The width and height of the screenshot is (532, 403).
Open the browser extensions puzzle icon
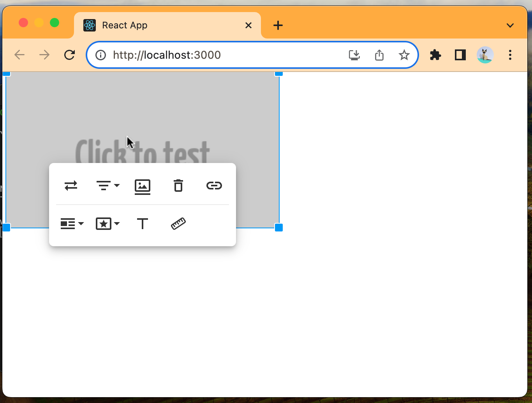point(435,55)
